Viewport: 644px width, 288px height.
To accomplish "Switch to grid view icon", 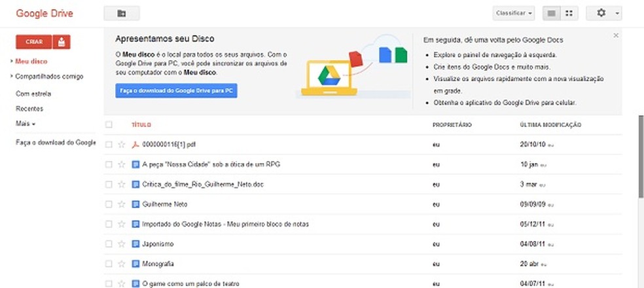I will click(569, 14).
